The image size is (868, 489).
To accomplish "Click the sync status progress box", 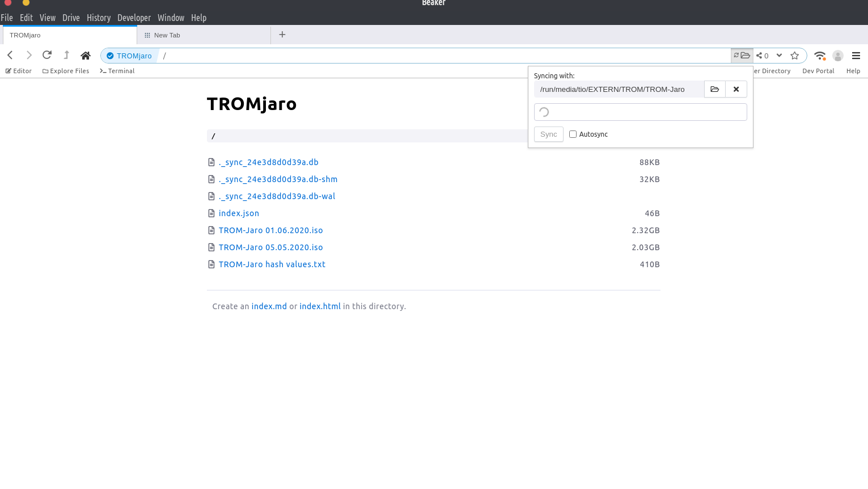I will (x=641, y=112).
